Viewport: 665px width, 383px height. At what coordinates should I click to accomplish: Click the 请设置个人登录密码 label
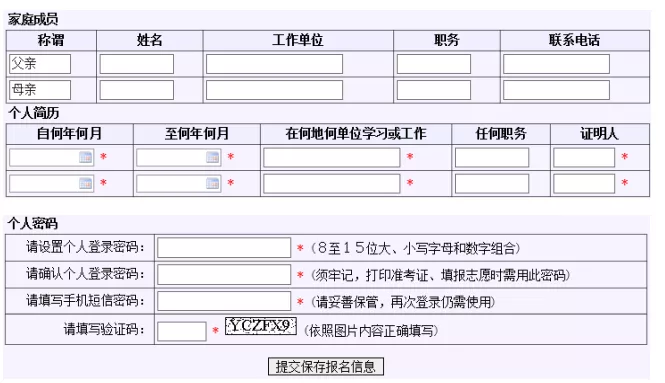pyautogui.click(x=85, y=247)
